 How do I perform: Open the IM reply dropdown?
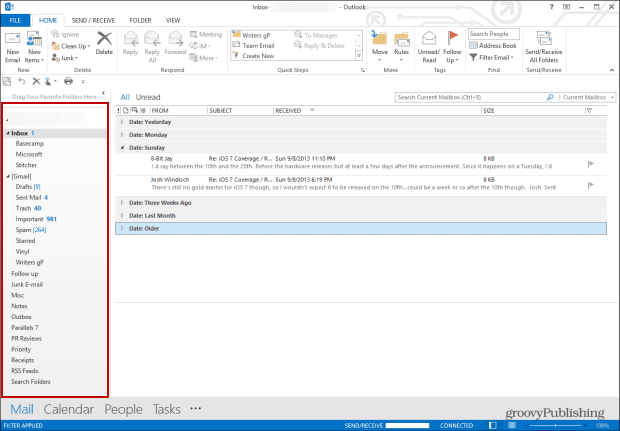(x=200, y=46)
